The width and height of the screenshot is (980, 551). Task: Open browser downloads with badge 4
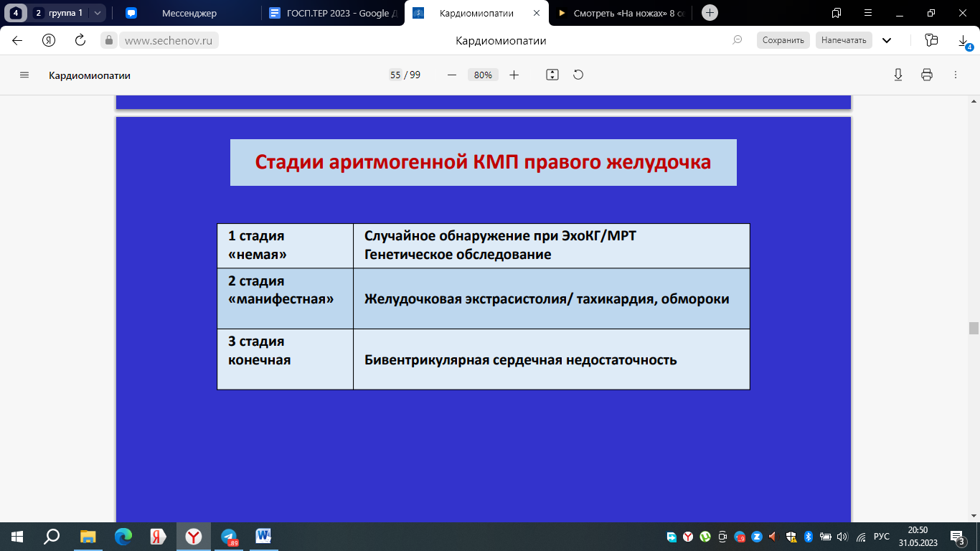click(x=964, y=42)
